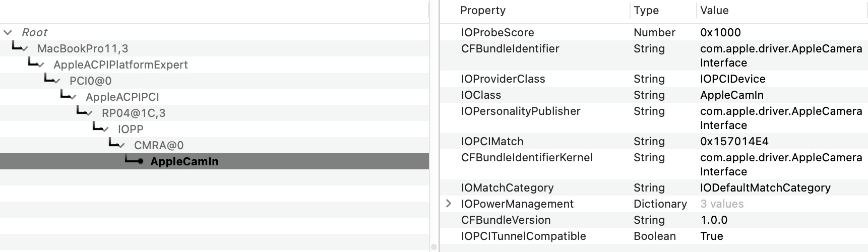
Task: Collapse the IOPP node chevron
Action: [x=106, y=130]
